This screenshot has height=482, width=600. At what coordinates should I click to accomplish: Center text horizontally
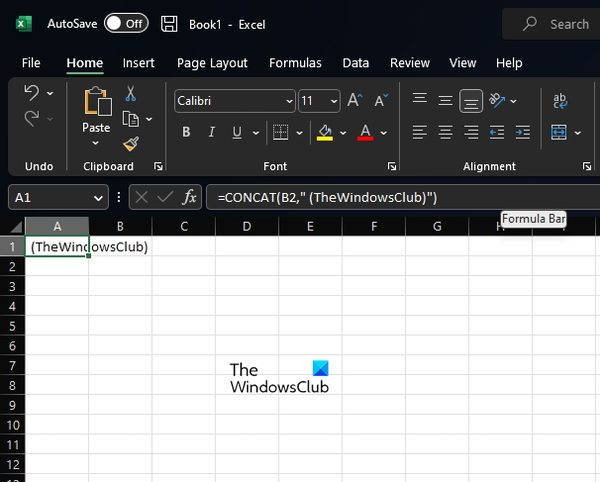pyautogui.click(x=445, y=132)
